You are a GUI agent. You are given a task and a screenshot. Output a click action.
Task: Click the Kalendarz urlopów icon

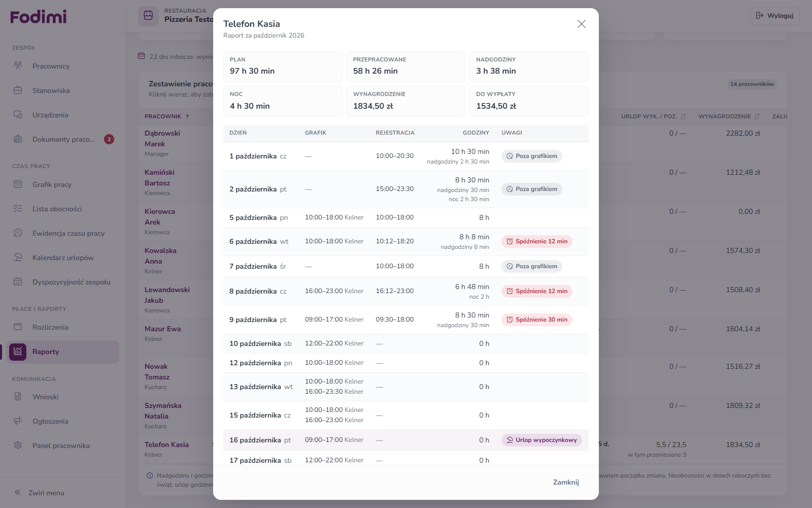(x=18, y=258)
